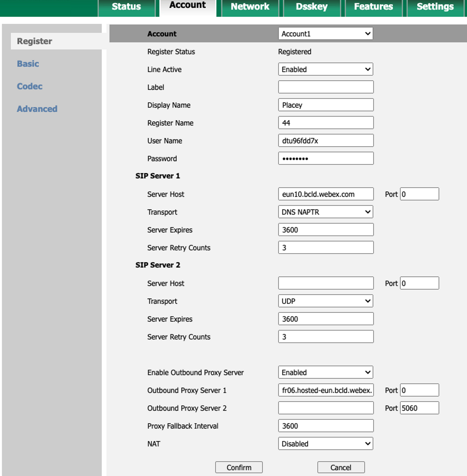Click the SIP Server 1 heading

(x=158, y=176)
